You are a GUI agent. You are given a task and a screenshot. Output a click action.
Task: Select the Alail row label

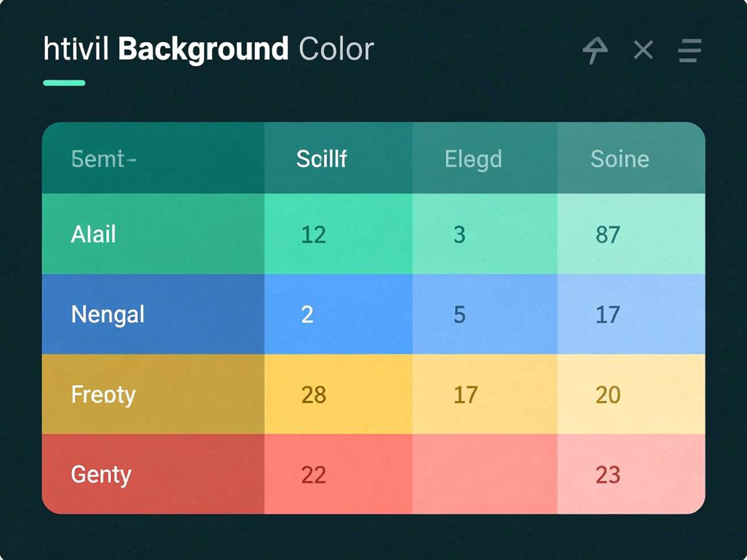click(93, 234)
